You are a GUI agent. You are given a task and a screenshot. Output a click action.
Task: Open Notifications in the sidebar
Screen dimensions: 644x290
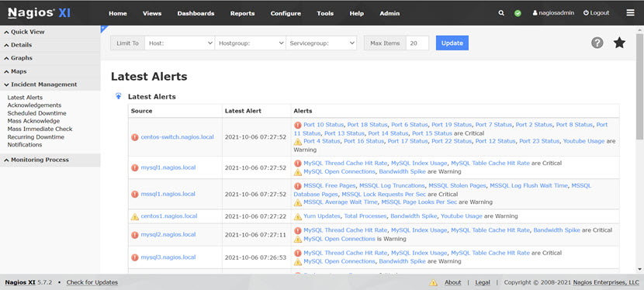[25, 145]
